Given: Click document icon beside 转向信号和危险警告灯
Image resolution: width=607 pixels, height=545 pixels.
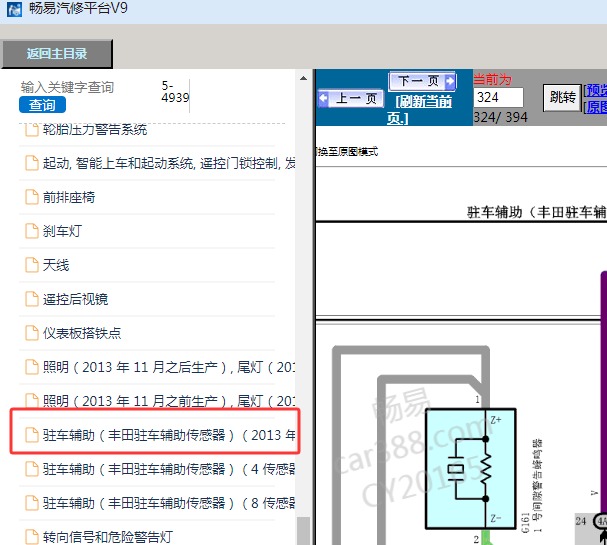Looking at the screenshot, I should click(x=32, y=537).
